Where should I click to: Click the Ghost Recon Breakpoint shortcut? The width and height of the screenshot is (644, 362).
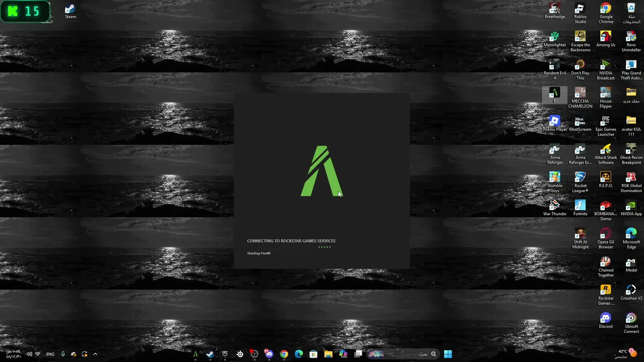(631, 154)
